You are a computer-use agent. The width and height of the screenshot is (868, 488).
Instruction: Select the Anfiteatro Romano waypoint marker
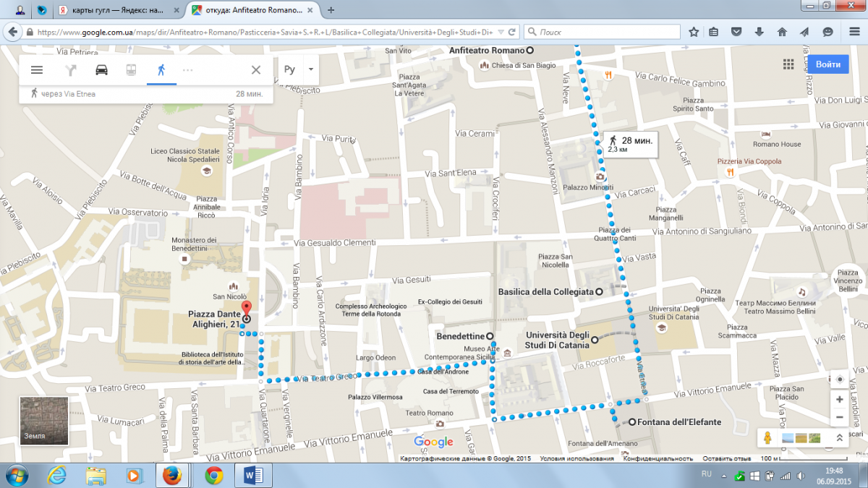529,51
